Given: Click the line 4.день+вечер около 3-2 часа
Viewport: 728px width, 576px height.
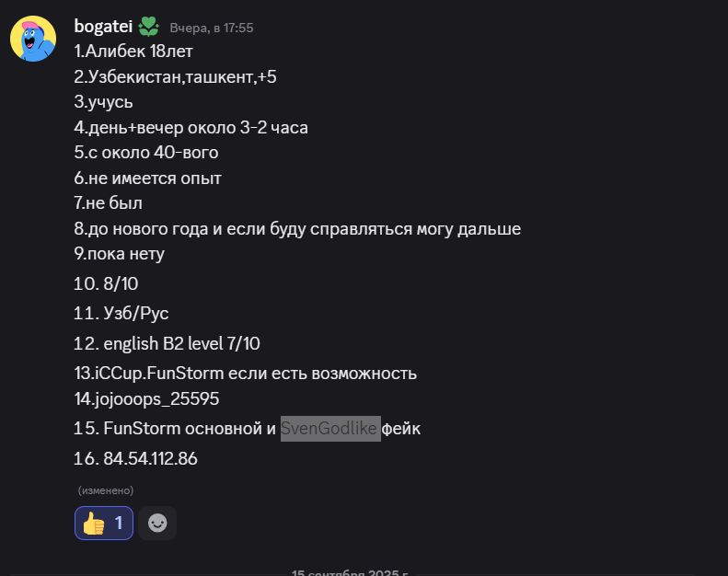Looking at the screenshot, I should pos(191,128).
